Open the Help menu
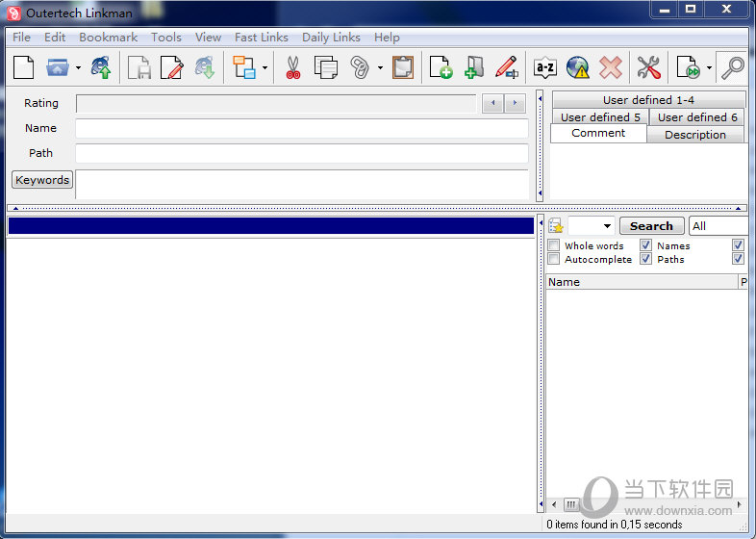The width and height of the screenshot is (756, 539). 388,38
